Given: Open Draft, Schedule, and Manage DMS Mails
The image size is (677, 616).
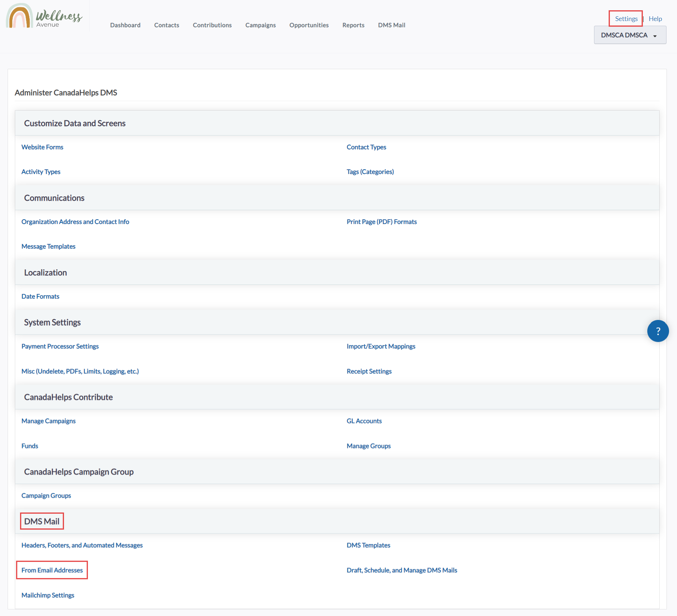Looking at the screenshot, I should pos(402,570).
